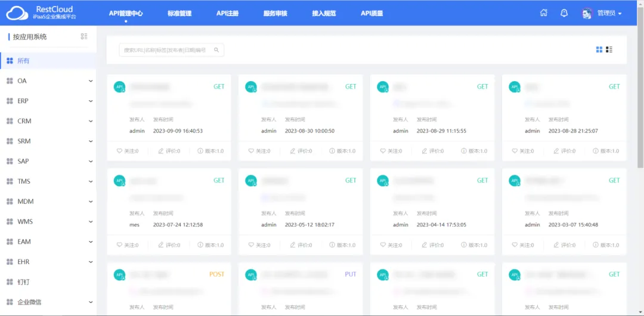This screenshot has width=644, height=316.
Task: View version of API published 2023-09-09 16:40:53
Action: click(210, 151)
